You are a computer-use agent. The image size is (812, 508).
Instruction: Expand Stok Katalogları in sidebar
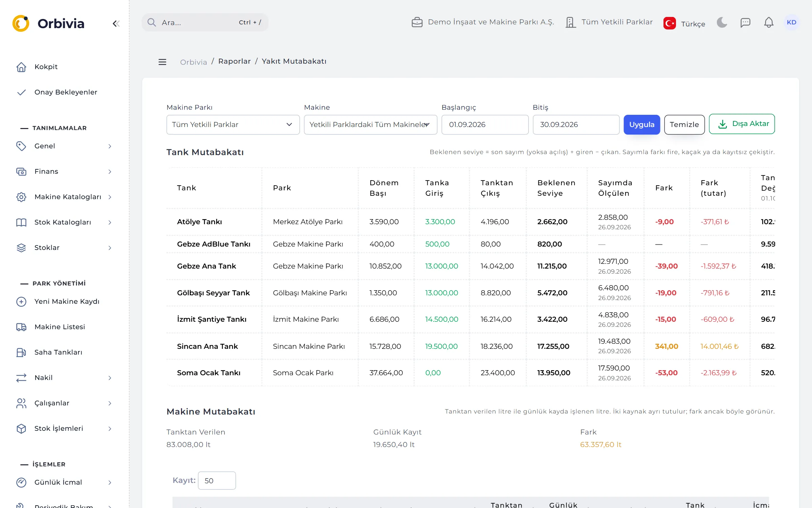(x=64, y=222)
